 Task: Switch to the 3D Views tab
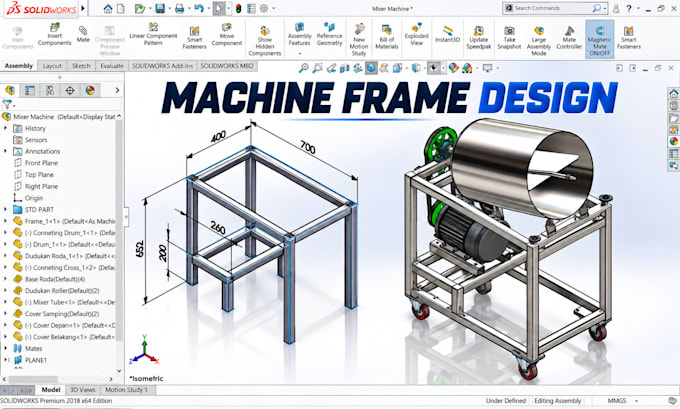[83, 389]
